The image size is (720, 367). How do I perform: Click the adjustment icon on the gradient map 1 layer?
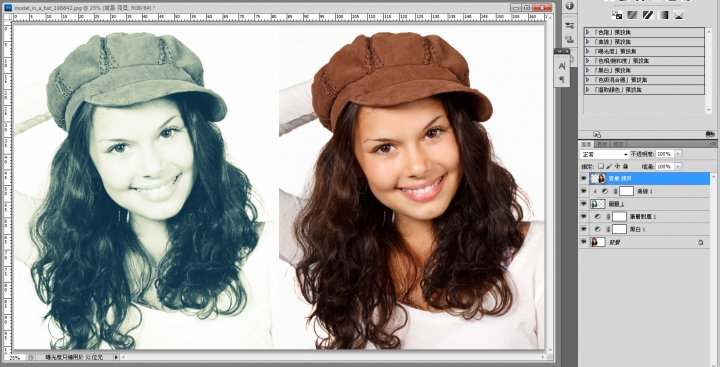click(597, 216)
